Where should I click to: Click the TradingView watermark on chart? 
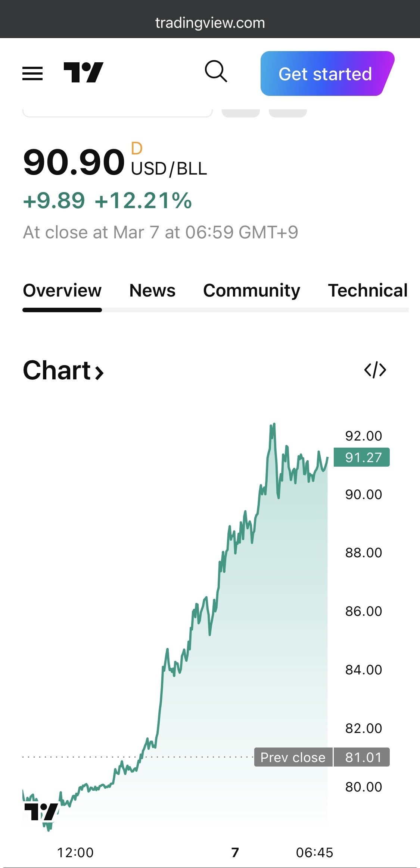(x=41, y=812)
